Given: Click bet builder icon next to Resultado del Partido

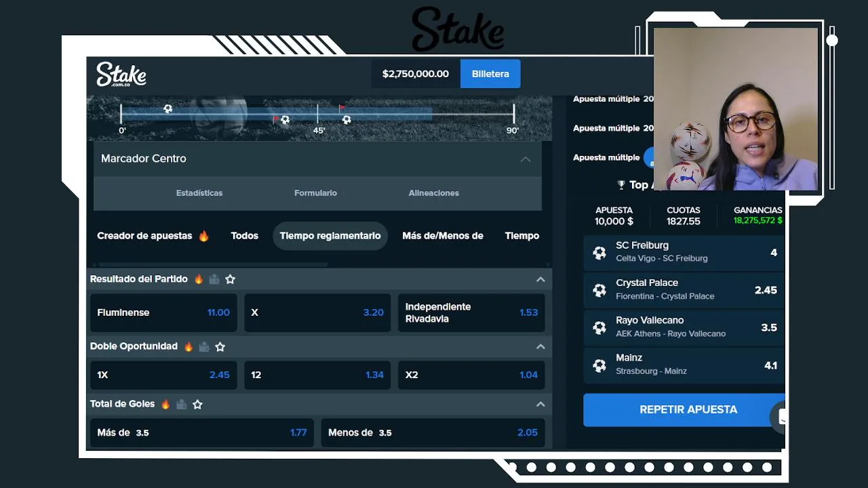Looking at the screenshot, I should point(214,279).
